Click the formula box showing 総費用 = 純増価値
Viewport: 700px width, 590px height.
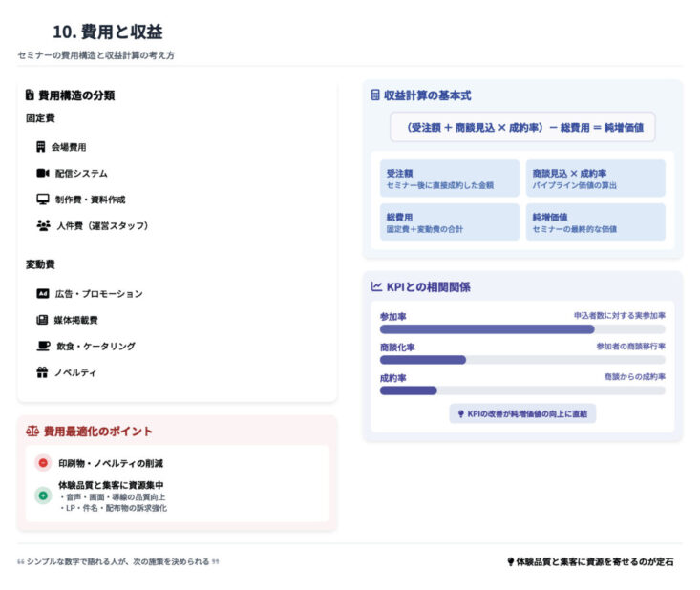tap(522, 127)
